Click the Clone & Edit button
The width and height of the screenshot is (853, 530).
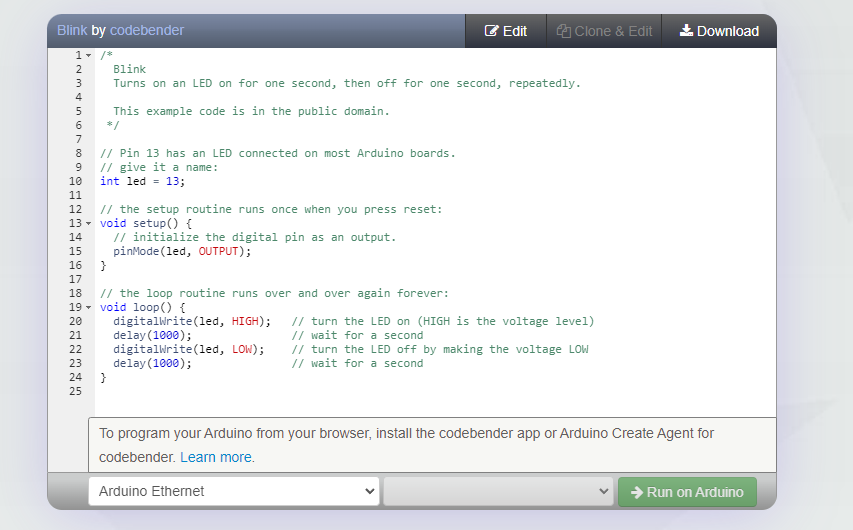click(x=604, y=31)
